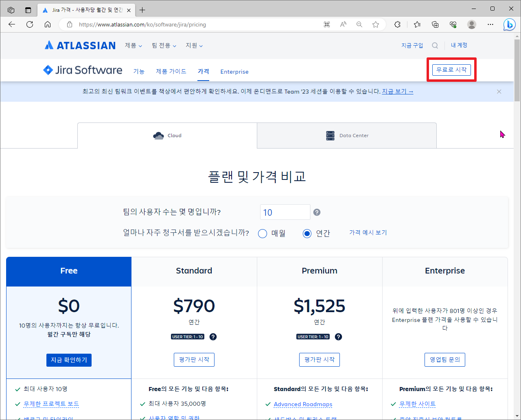Select the 매월 billing radio button
521x420 pixels.
coord(263,233)
